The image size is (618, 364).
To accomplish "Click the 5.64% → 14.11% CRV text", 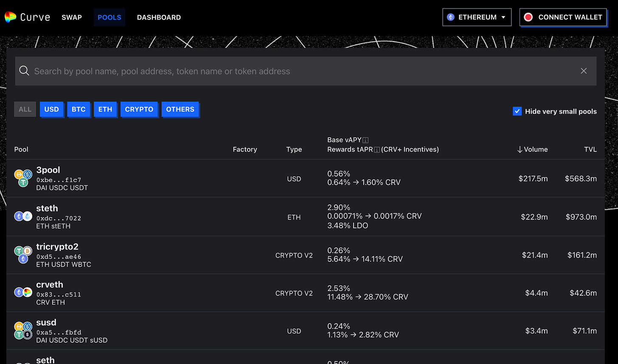I will [365, 259].
